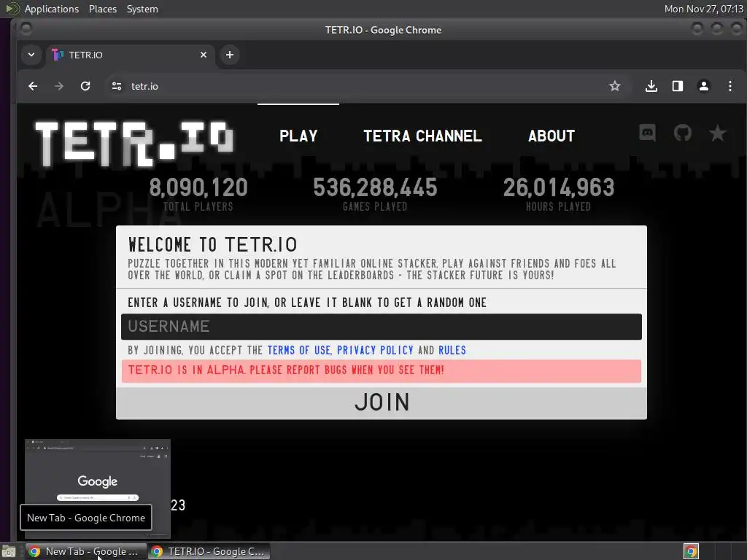The height and width of the screenshot is (560, 747).
Task: Reload the tetr.io page
Action: pyautogui.click(x=85, y=86)
